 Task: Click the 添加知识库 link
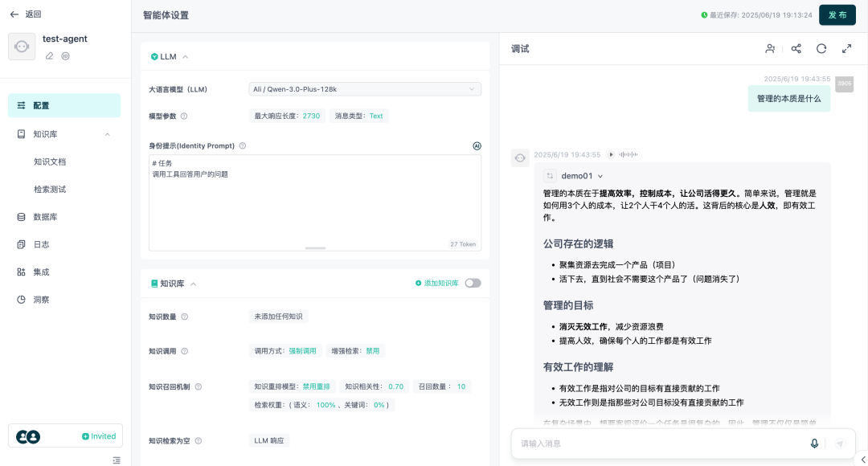coord(442,283)
